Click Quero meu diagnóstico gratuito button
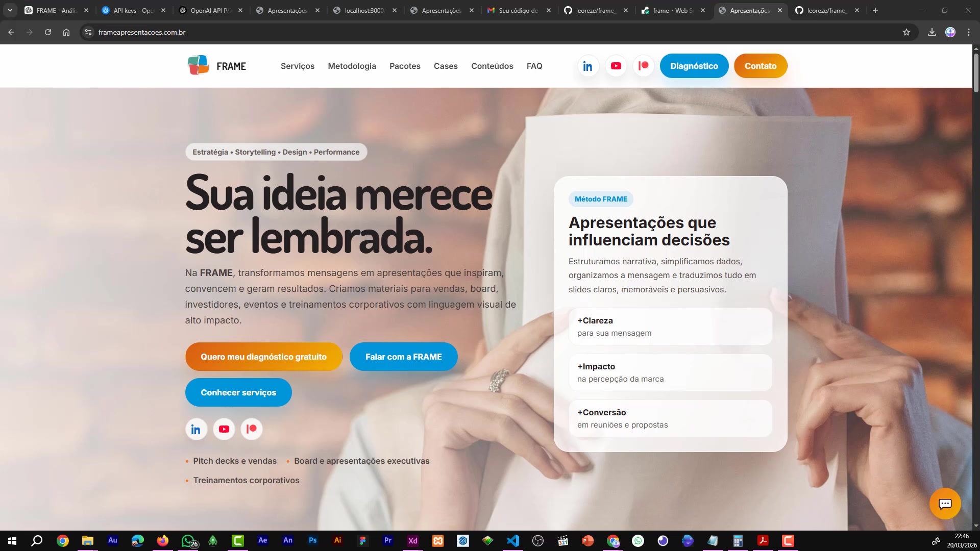 [263, 357]
